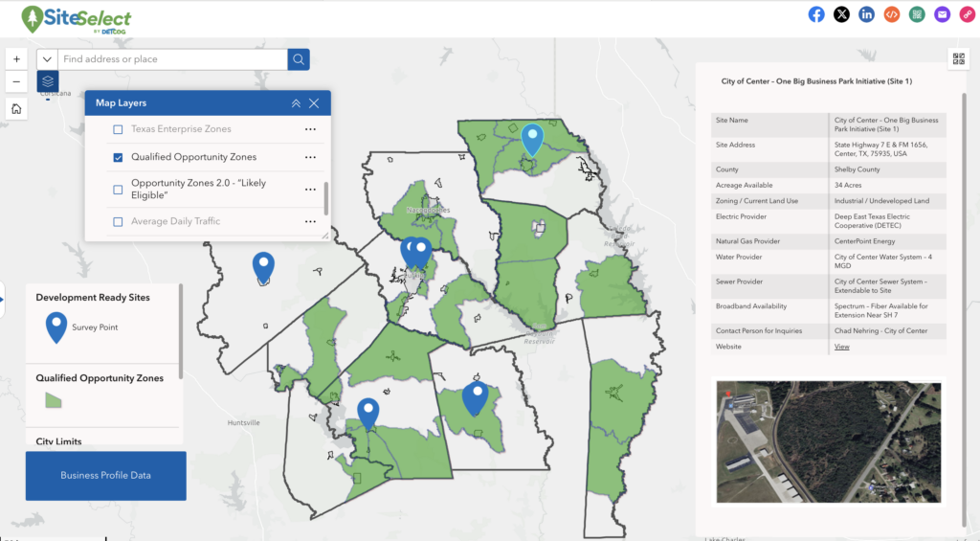Click the site aerial photo thumbnail
The image size is (980, 541).
click(x=828, y=441)
